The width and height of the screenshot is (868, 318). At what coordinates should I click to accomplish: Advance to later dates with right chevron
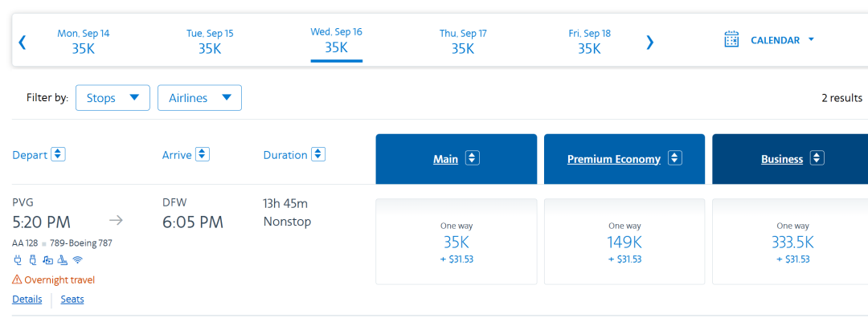point(650,42)
